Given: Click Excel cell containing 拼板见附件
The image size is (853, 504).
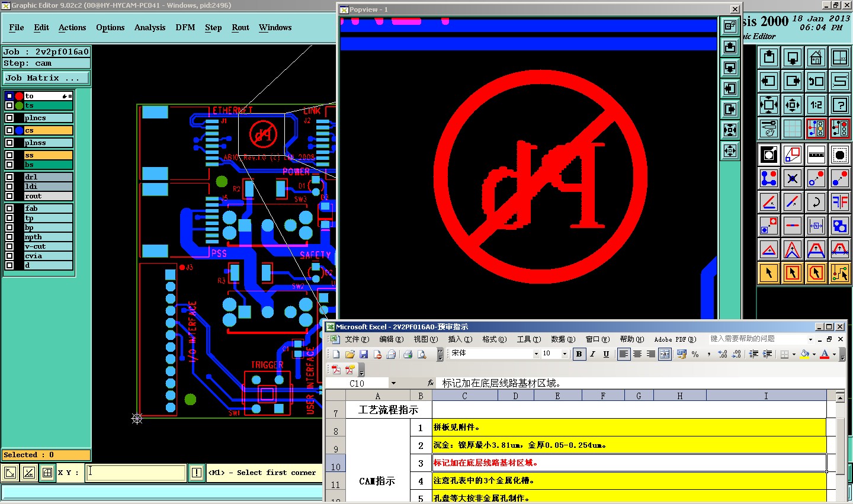Looking at the screenshot, I should tap(629, 427).
